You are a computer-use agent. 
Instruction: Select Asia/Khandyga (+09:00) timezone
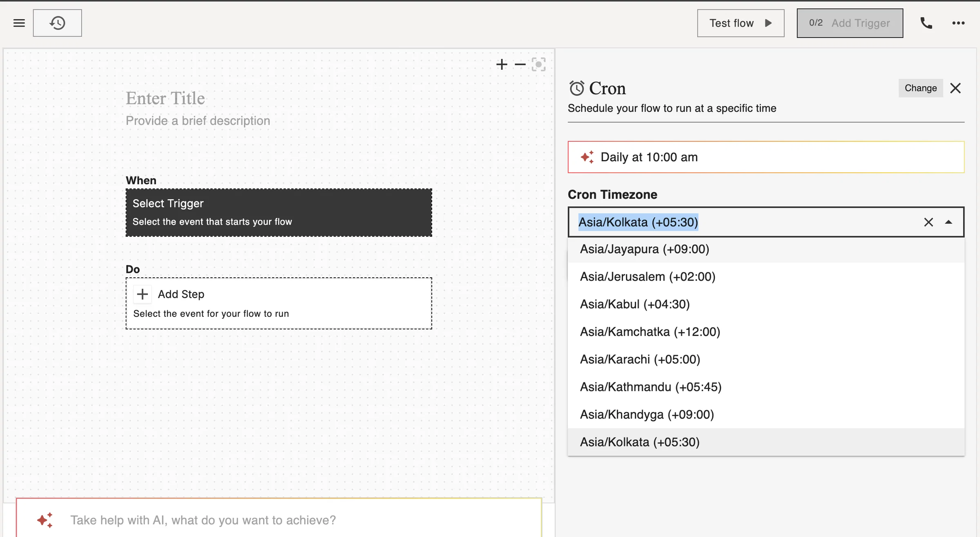[766, 414]
